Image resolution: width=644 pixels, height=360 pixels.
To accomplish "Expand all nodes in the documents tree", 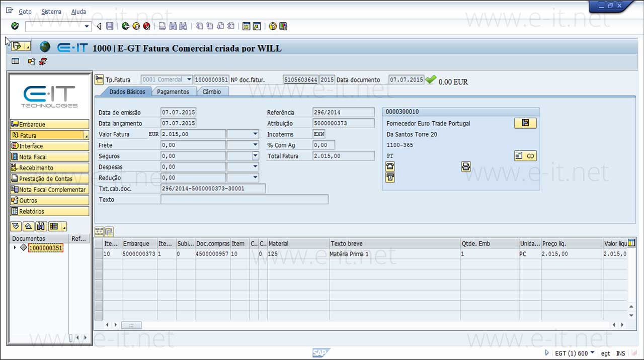I will 16,226.
